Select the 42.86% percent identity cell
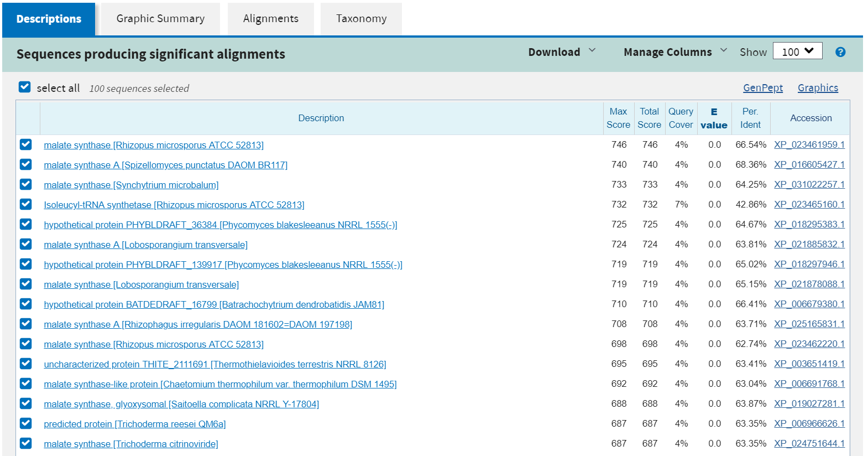868x456 pixels. click(x=751, y=204)
